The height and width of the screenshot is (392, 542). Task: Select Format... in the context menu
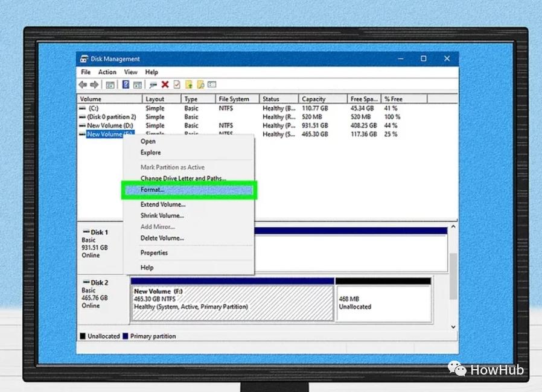point(152,190)
